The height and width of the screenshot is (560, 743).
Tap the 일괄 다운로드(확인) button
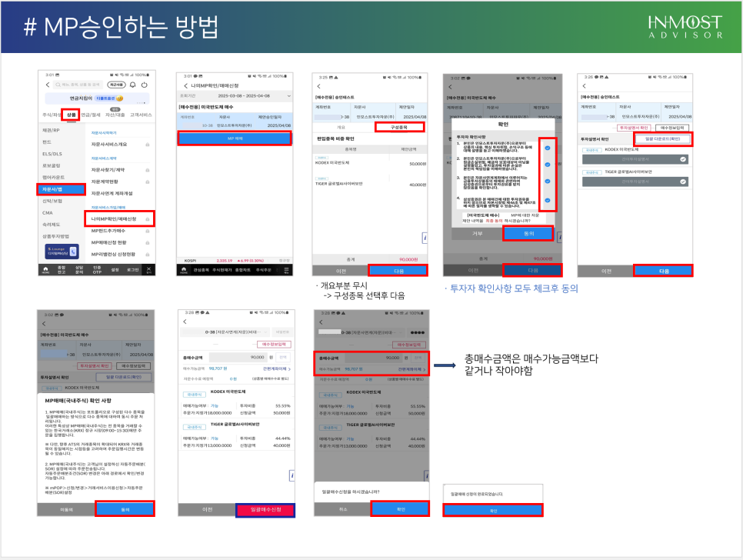pyautogui.click(x=662, y=138)
